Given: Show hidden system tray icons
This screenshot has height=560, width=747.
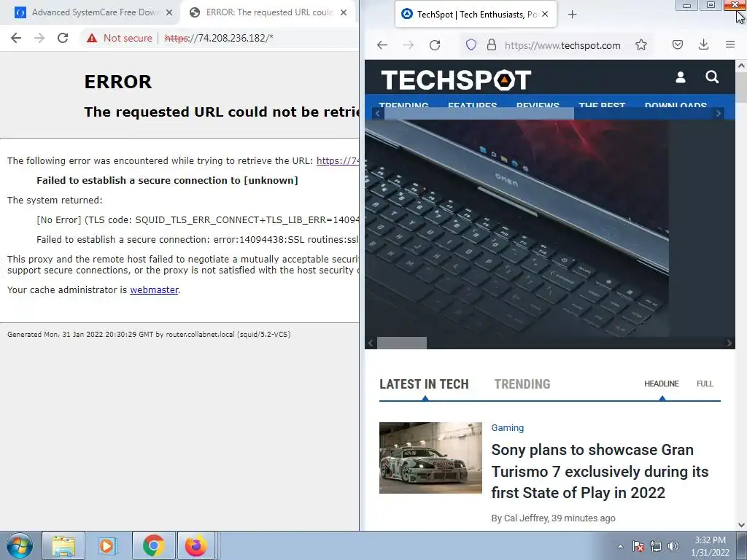Looking at the screenshot, I should [620, 546].
